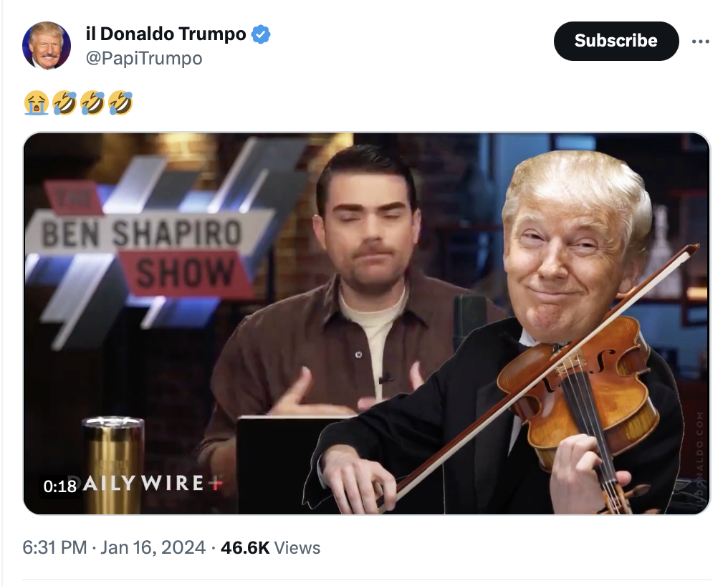Viewport: 728px width, 586px height.
Task: Open the 6:31 PM timestamp link
Action: 54,547
